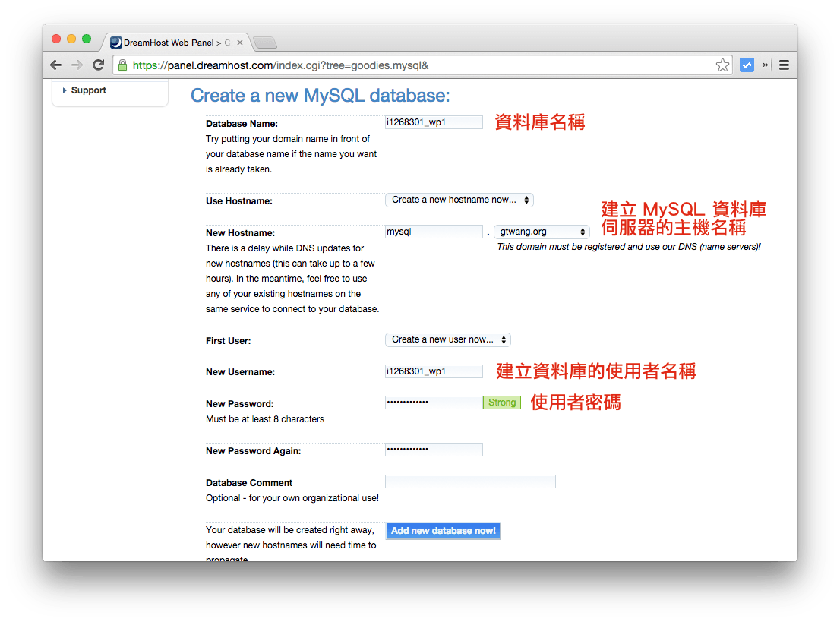Image resolution: width=840 pixels, height=622 pixels.
Task: Expand the Support section in the sidebar
Action: [88, 90]
